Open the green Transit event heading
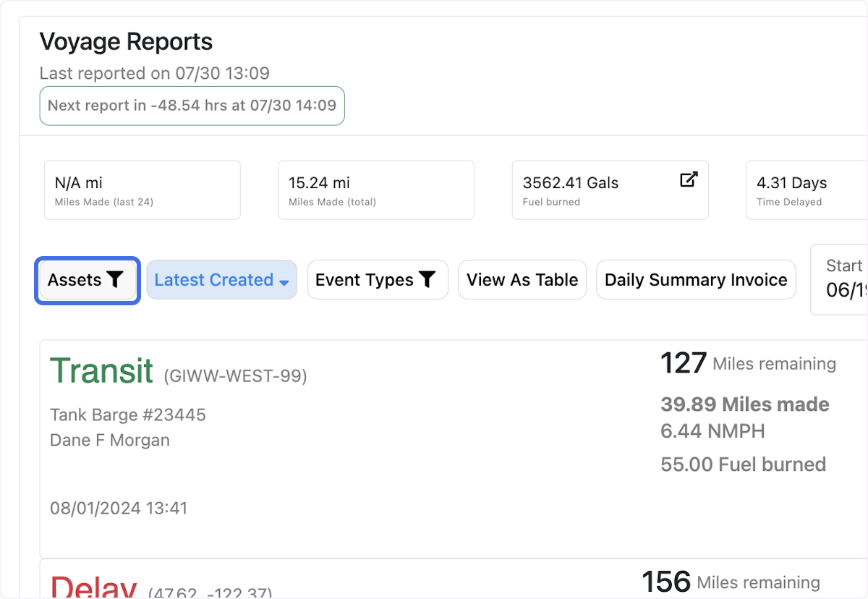This screenshot has height=599, width=868. (x=101, y=371)
